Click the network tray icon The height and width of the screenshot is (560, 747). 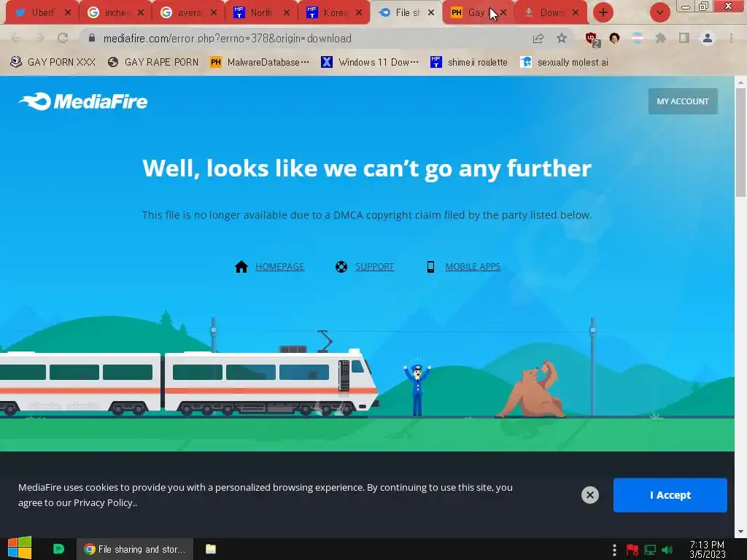(x=650, y=550)
